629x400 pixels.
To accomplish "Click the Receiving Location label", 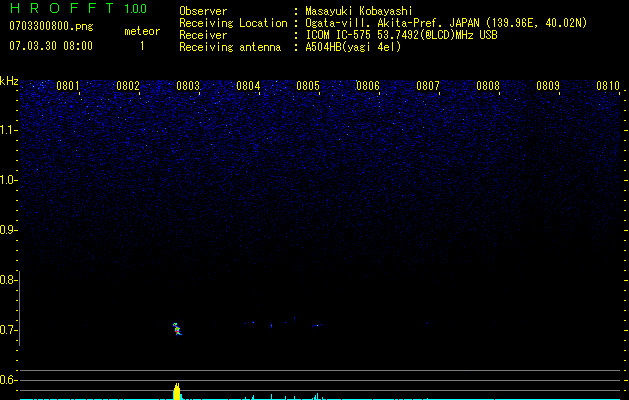I will [x=233, y=23].
